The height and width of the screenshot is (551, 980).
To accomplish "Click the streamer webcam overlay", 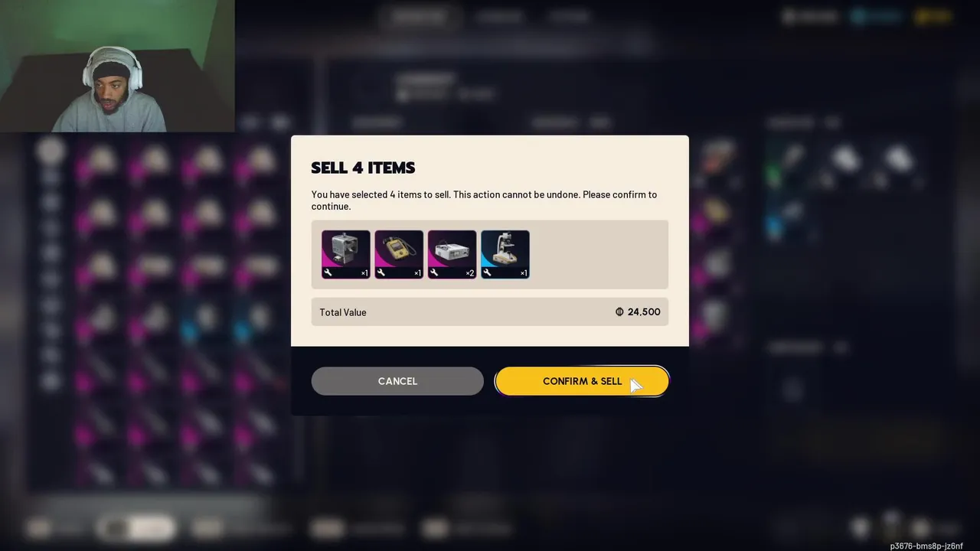I will tap(117, 66).
